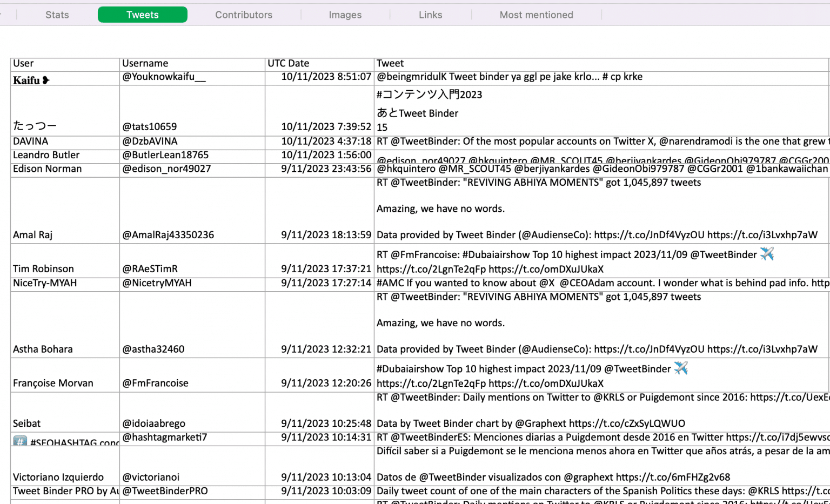830x504 pixels.
Task: Open the Links tab
Action: (x=431, y=15)
